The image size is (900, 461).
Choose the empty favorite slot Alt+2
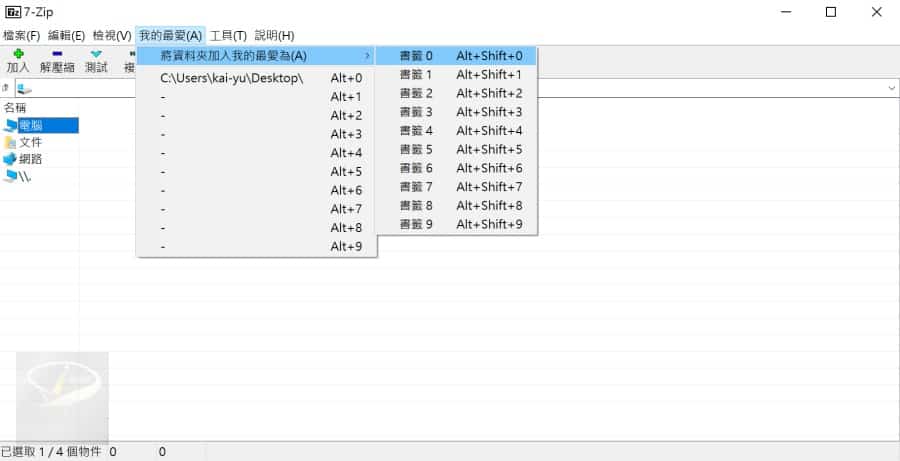(x=257, y=115)
